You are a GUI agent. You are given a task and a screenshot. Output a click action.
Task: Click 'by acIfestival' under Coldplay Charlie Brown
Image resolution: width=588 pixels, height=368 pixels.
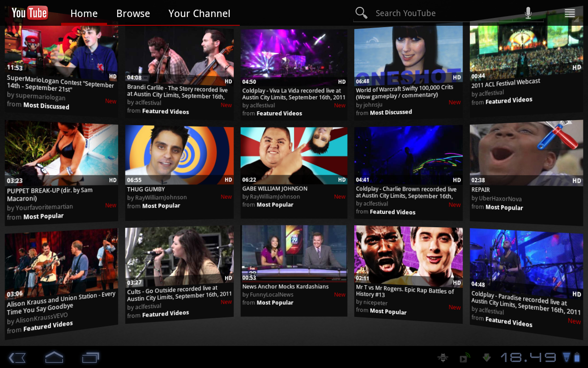point(372,204)
